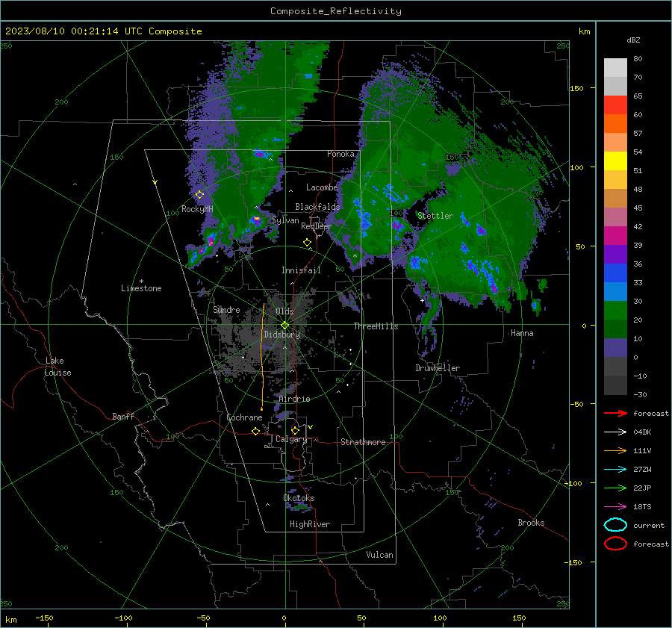Click the red 'forecast' ellipse legend icon
Screen dimensions: 672x628
pos(615,544)
